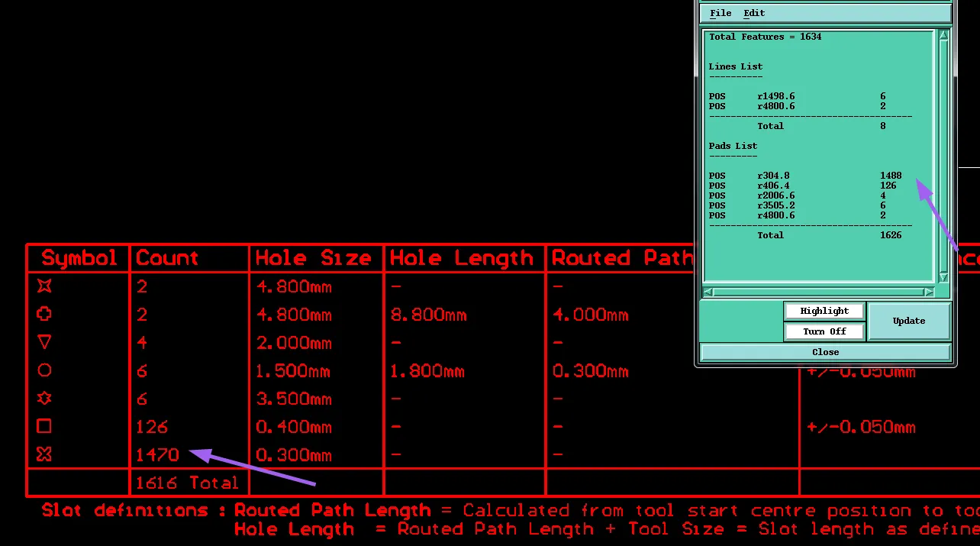Click the X-shaped drill symbol for 0.300mm
This screenshot has height=546, width=980.
coord(44,454)
